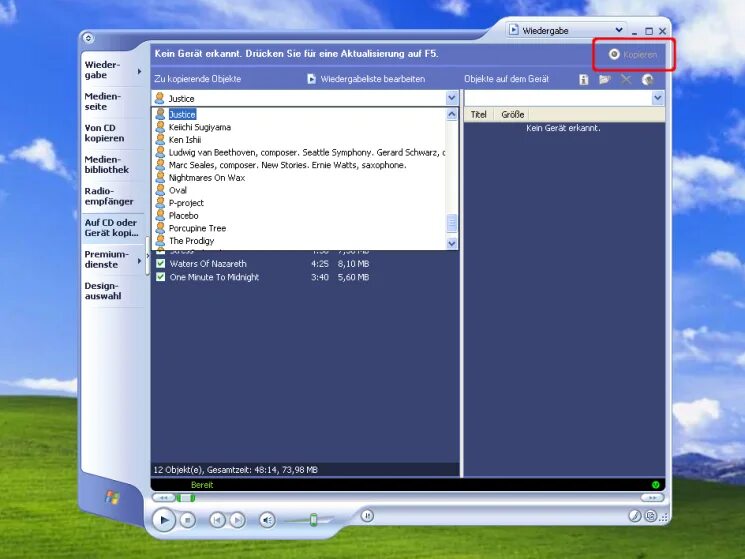
Task: Click the fast-forward button on the seek bar
Action: point(652,498)
